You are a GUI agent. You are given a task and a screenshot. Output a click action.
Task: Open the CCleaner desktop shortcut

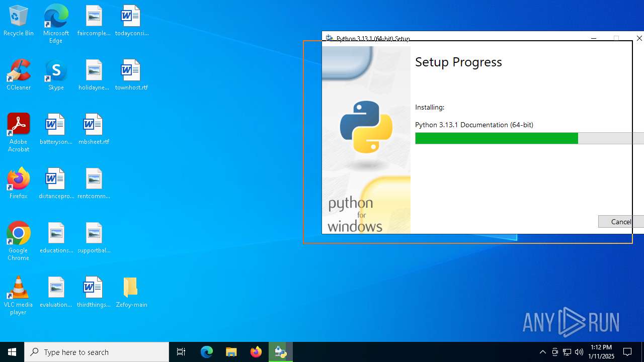point(19,75)
